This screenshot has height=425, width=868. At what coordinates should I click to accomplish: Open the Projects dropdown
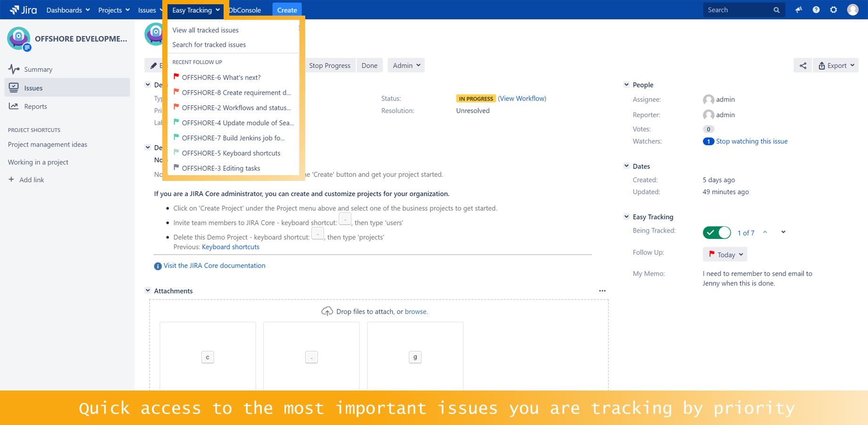pyautogui.click(x=114, y=10)
